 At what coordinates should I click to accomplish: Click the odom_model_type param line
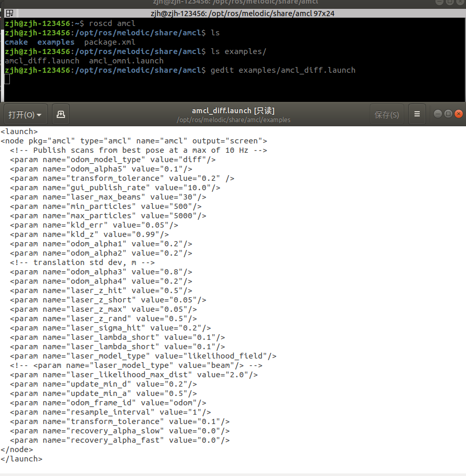(113, 160)
